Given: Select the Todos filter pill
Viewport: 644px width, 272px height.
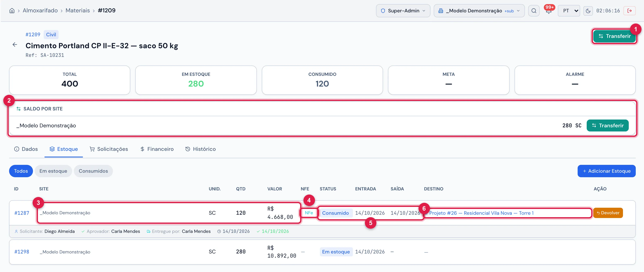Looking at the screenshot, I should (21, 171).
